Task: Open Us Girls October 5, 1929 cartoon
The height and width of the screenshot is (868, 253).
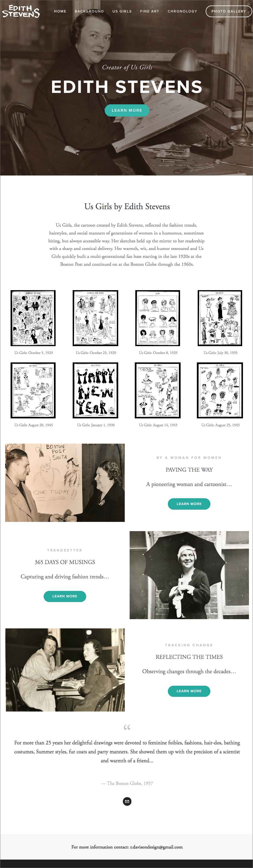Action: [x=33, y=318]
